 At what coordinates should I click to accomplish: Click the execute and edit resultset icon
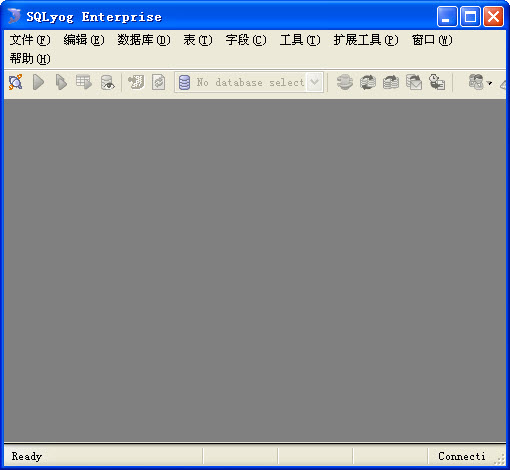point(84,82)
